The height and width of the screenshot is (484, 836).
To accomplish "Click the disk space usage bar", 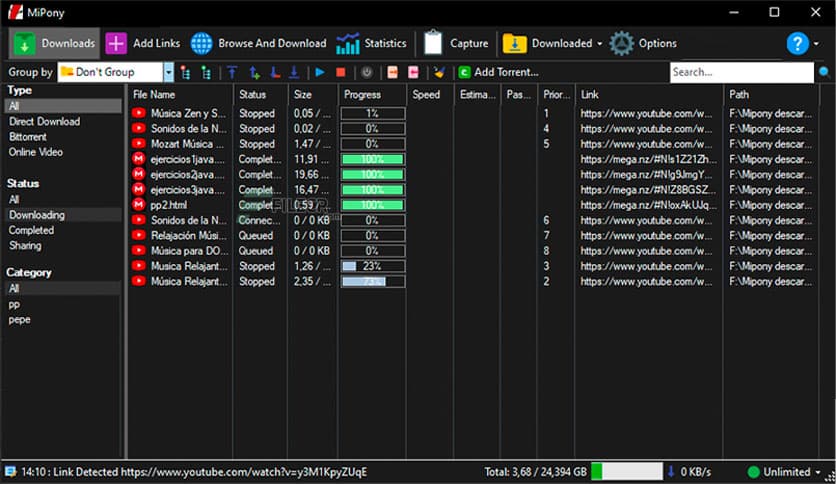I will [x=627, y=472].
